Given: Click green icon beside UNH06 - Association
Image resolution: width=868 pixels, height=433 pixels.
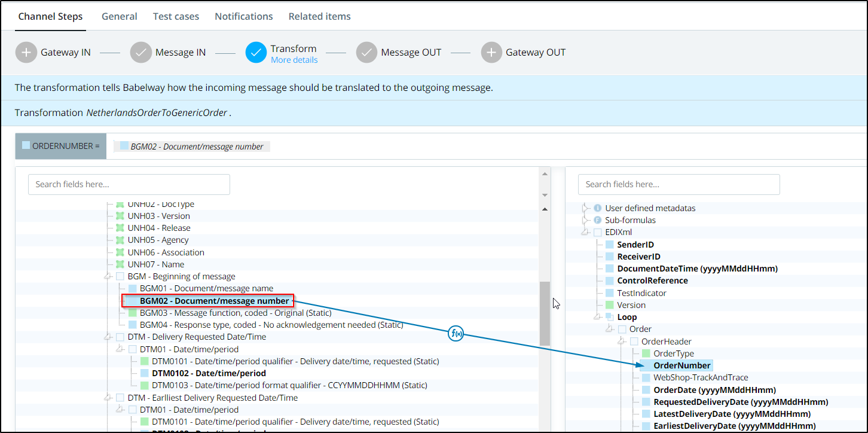Looking at the screenshot, I should [x=120, y=252].
